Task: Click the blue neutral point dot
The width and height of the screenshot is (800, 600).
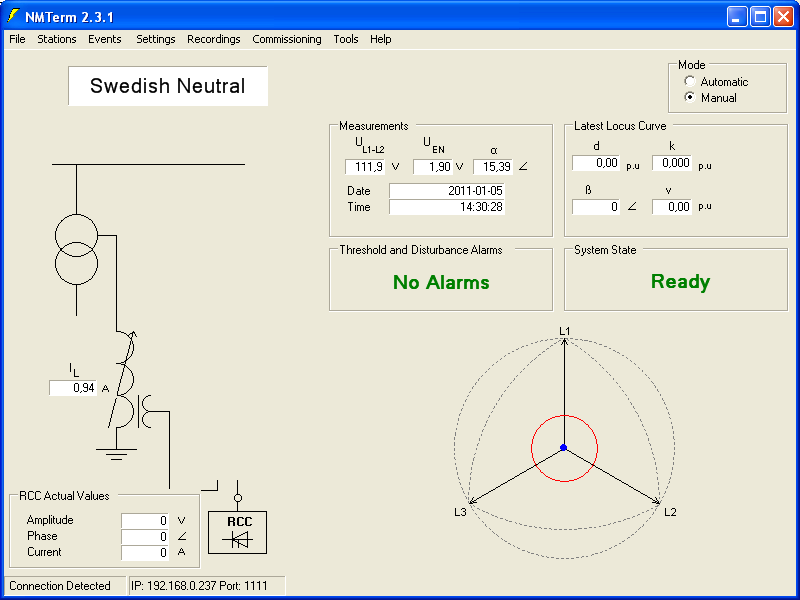Action: click(x=564, y=447)
